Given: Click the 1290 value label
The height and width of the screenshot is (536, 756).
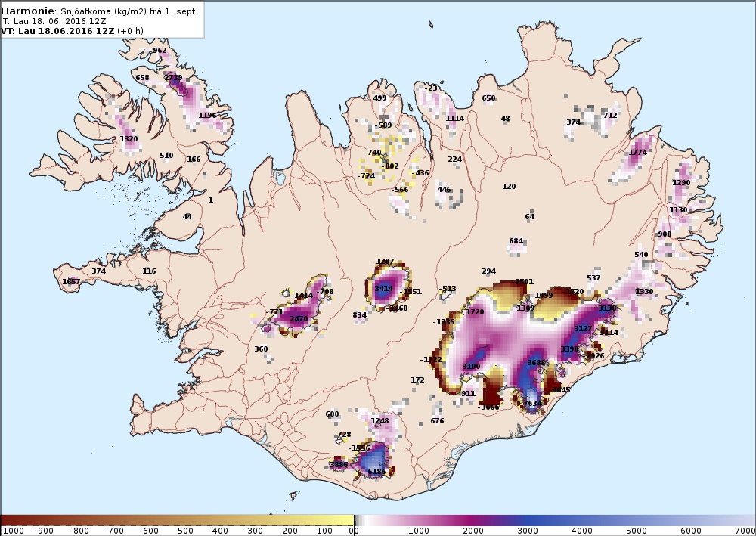Looking at the screenshot, I should [681, 183].
